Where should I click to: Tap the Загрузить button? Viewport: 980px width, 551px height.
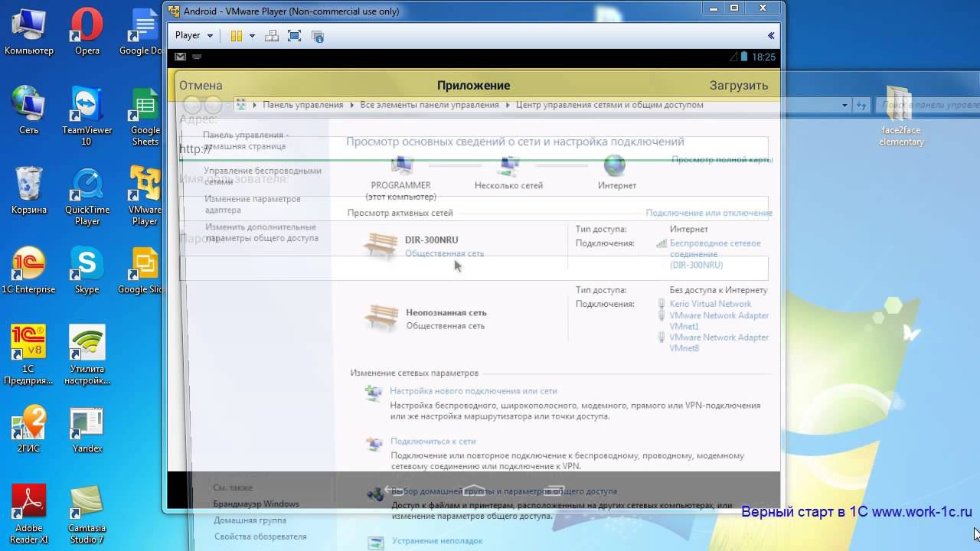738,86
